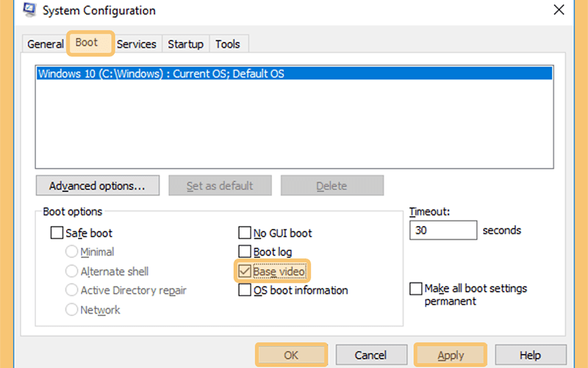
Task: Close the System Configuration window
Action: pos(559,10)
